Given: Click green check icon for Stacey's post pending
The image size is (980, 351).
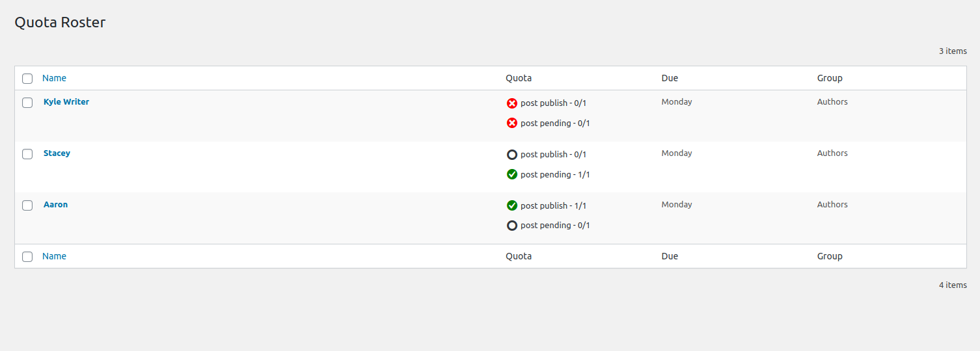Looking at the screenshot, I should [512, 174].
